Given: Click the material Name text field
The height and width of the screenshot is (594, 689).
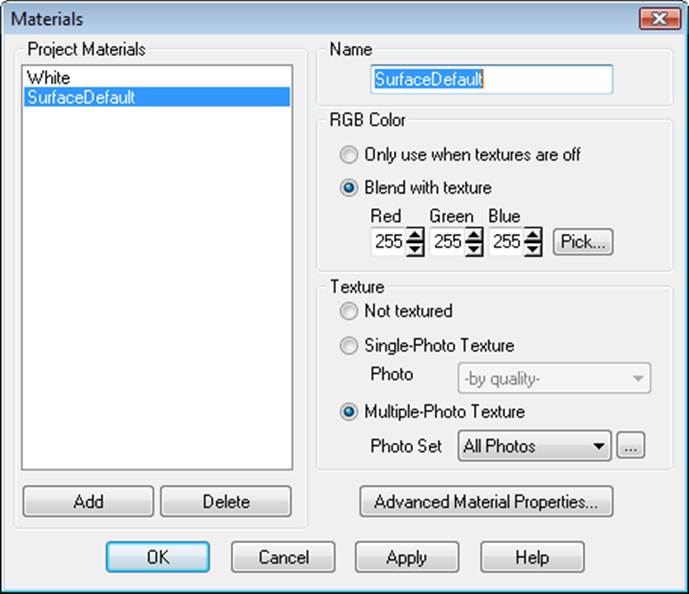Looking at the screenshot, I should click(490, 80).
